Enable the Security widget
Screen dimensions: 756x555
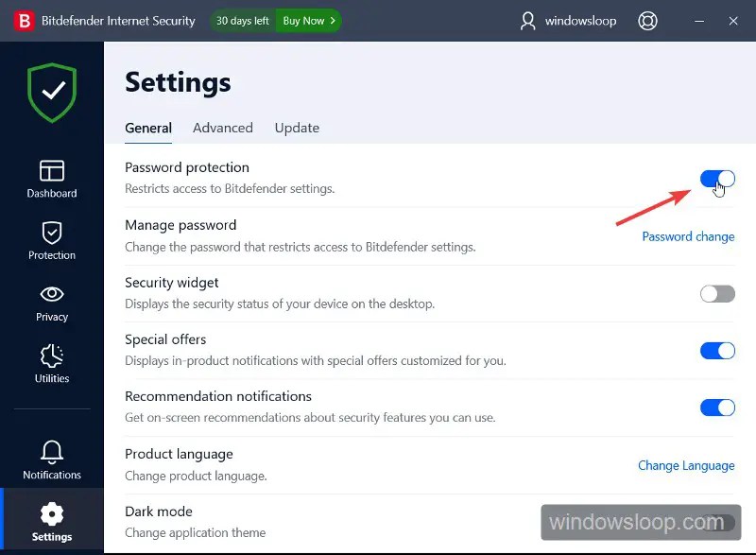pyautogui.click(x=717, y=293)
